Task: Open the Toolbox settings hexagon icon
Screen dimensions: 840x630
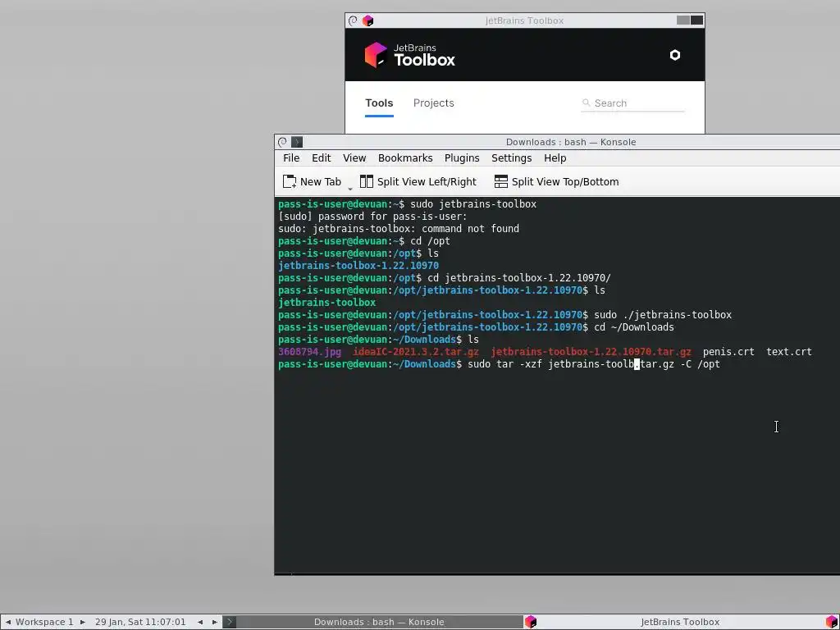Action: [674, 55]
